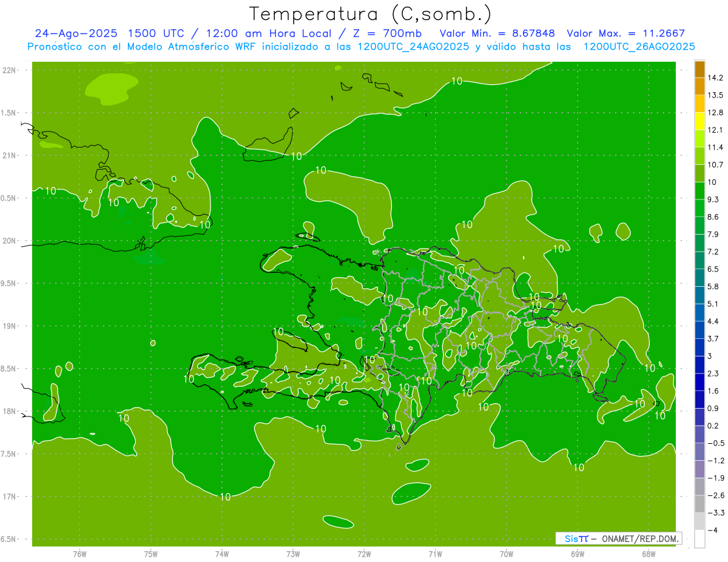Click the '14.2' color scale label
Image resolution: width=728 pixels, height=562 pixels.
coord(715,78)
